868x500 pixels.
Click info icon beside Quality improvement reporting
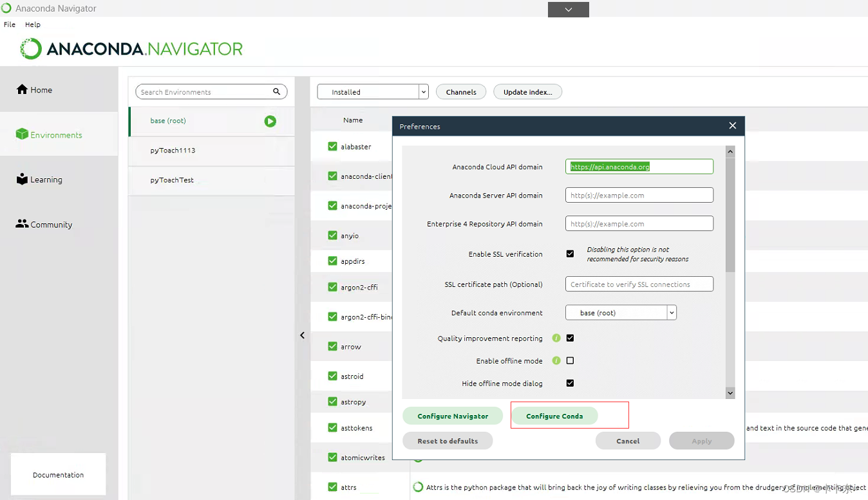556,338
